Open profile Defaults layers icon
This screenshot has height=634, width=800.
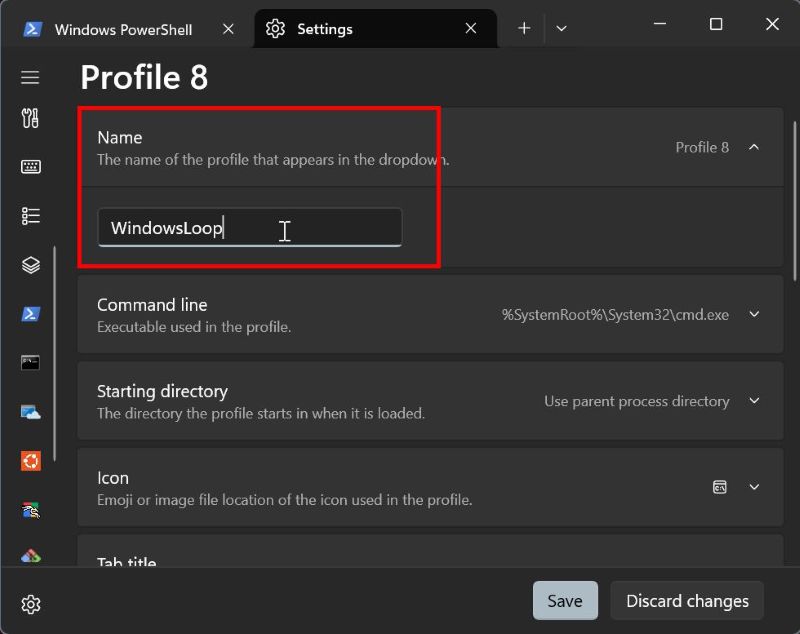click(x=30, y=265)
